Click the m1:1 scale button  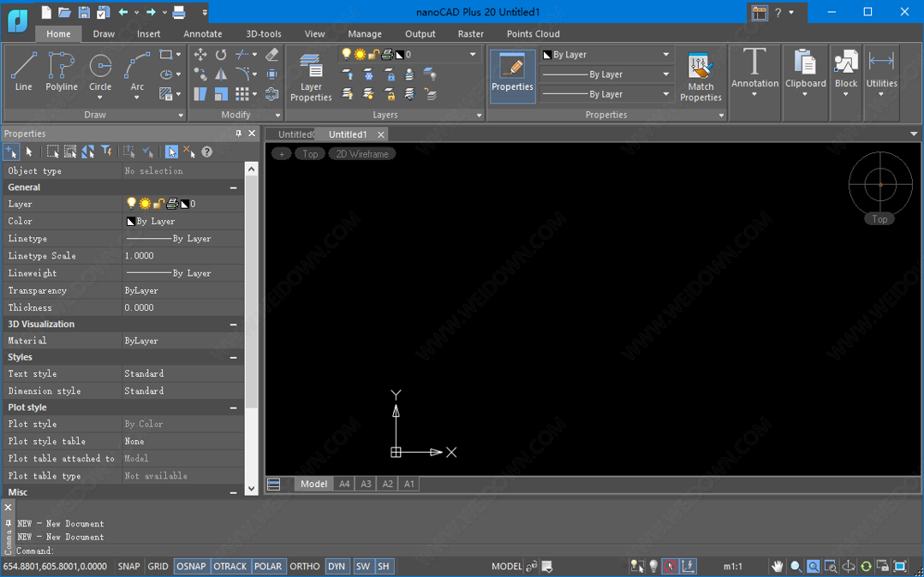point(732,567)
